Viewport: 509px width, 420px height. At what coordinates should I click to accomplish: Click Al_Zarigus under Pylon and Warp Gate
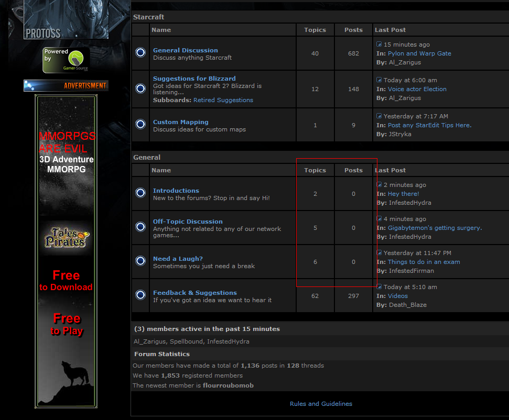point(405,62)
